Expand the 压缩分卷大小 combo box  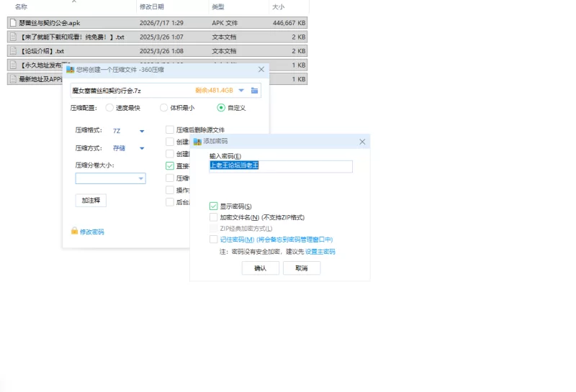(140, 178)
